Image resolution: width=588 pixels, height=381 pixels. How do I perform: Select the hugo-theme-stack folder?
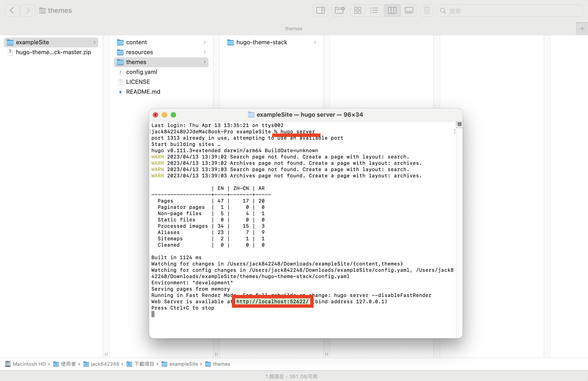coord(272,42)
